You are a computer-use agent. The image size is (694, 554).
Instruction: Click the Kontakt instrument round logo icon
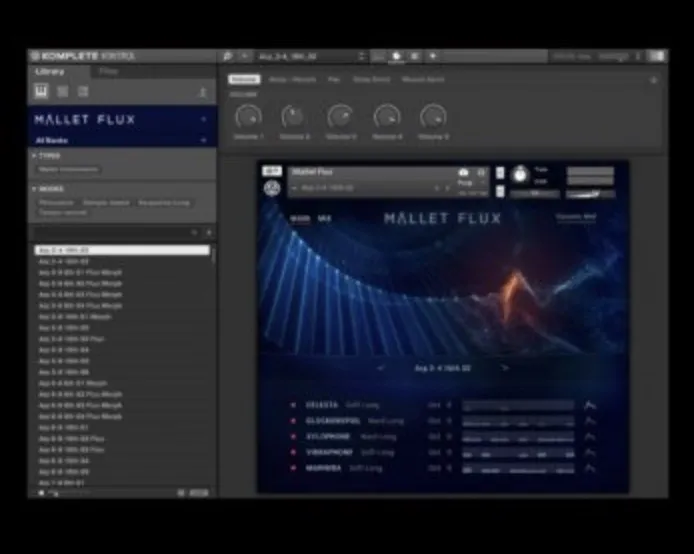(x=272, y=189)
